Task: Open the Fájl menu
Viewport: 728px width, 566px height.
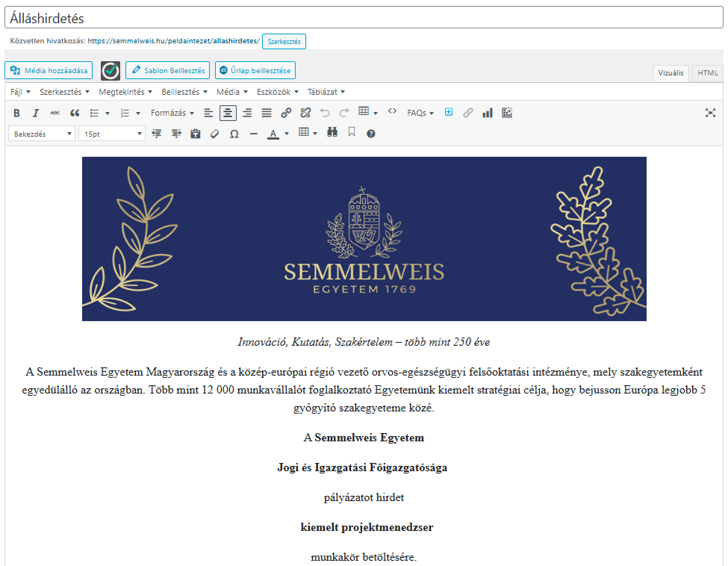Action: 20,92
